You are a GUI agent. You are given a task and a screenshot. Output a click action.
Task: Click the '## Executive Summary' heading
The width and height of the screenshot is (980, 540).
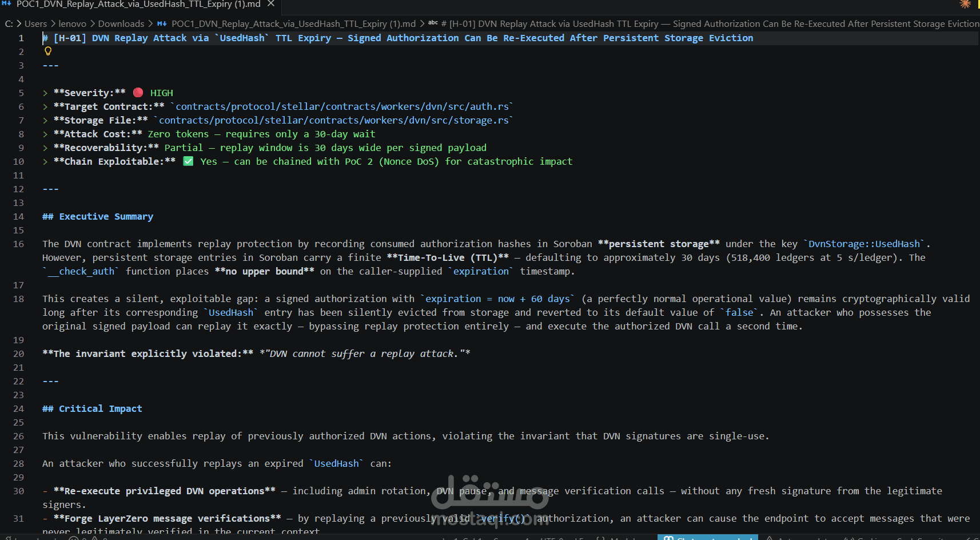click(98, 216)
